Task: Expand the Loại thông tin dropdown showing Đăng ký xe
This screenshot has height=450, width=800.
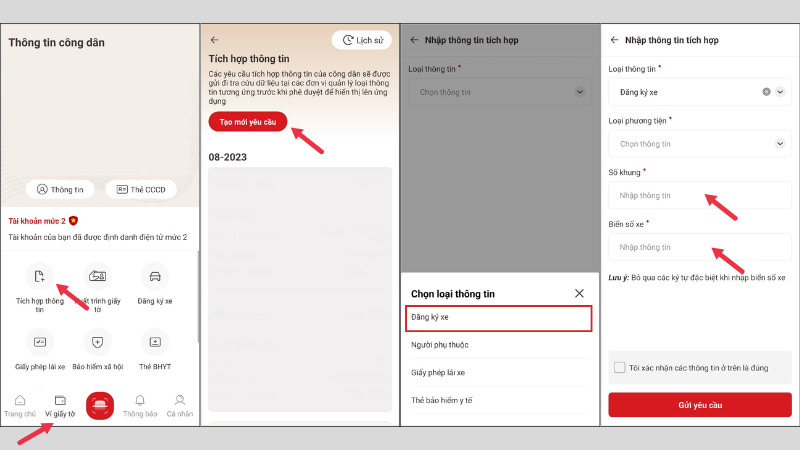Action: 781,92
